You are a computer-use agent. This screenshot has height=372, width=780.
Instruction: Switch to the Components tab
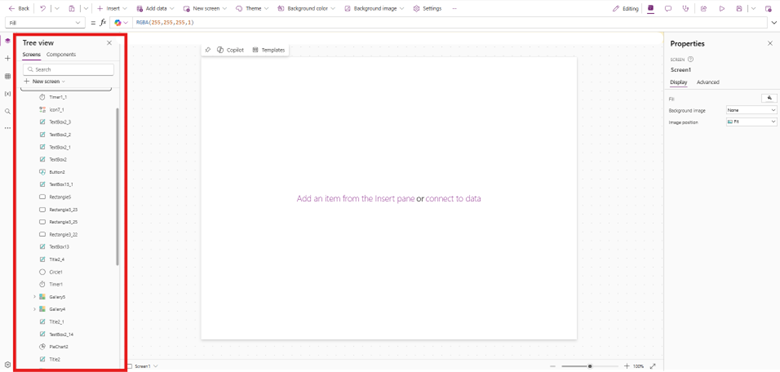click(x=61, y=55)
